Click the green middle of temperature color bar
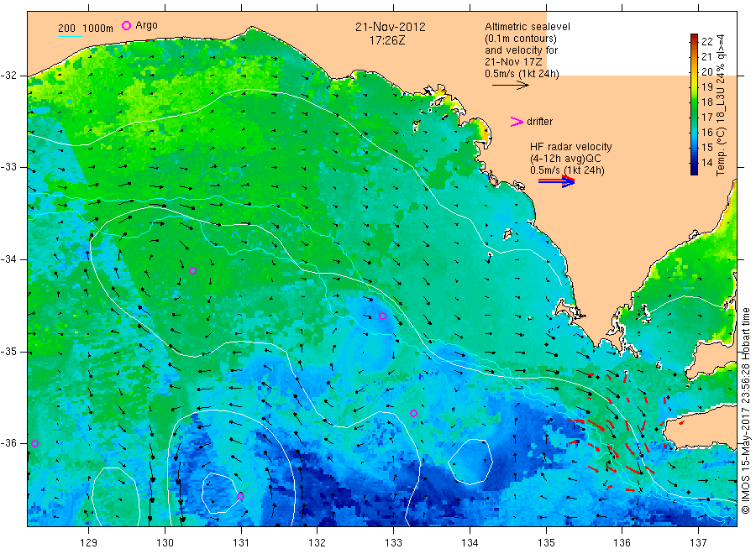756x554 pixels. [695, 104]
